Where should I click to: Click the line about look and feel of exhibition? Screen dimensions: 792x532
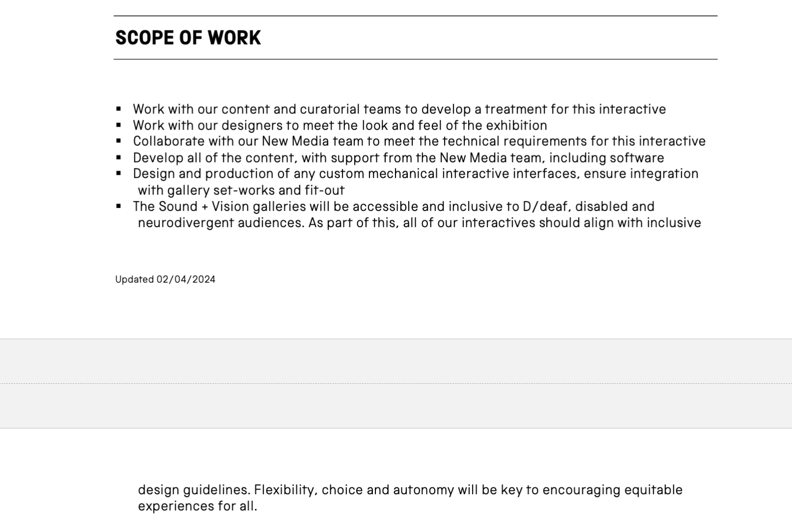click(x=340, y=125)
